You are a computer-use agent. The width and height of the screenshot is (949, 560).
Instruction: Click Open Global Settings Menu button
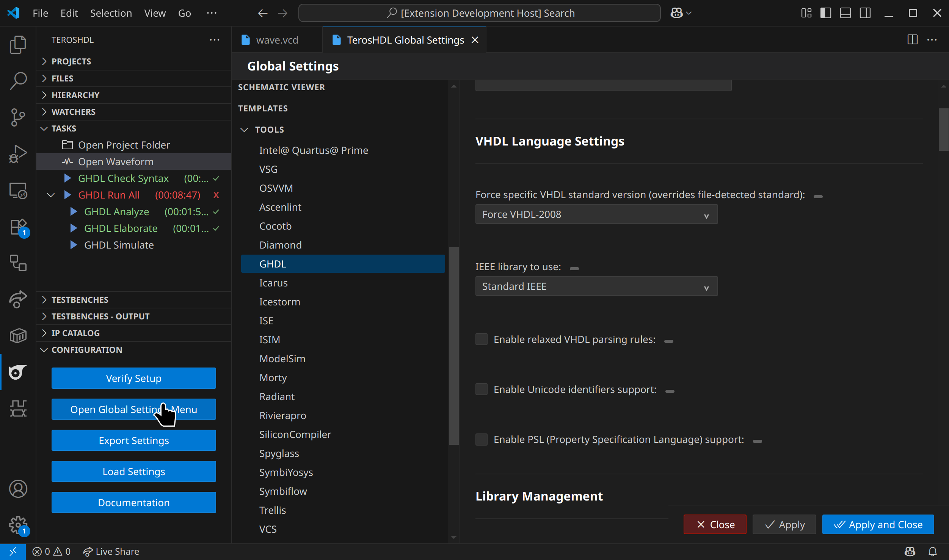coord(134,409)
